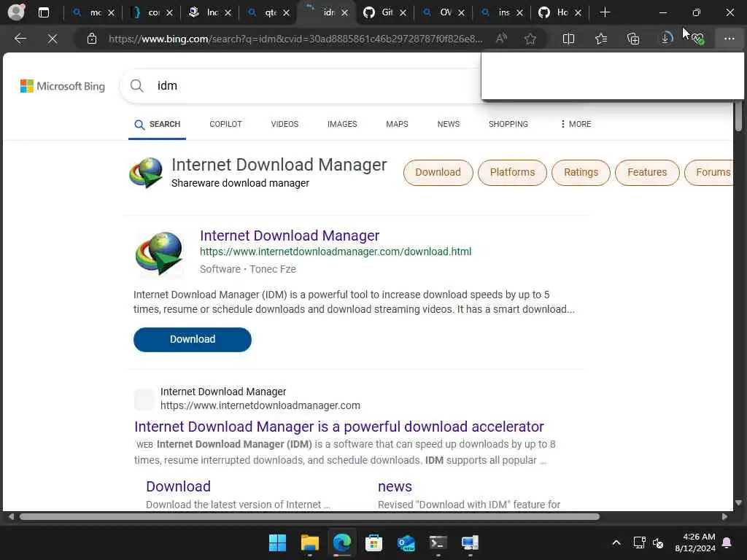The image size is (747, 560).
Task: Click the horizontal page scrollbar
Action: [309, 517]
